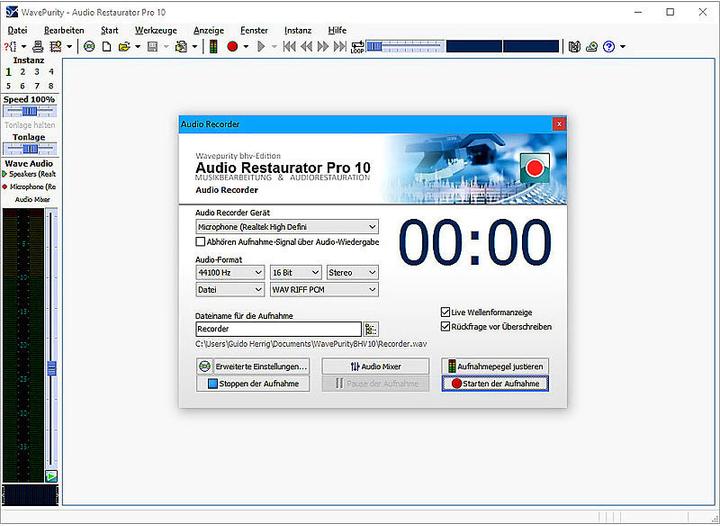
Task: Click the browse icon next to filename field
Action: tap(371, 329)
